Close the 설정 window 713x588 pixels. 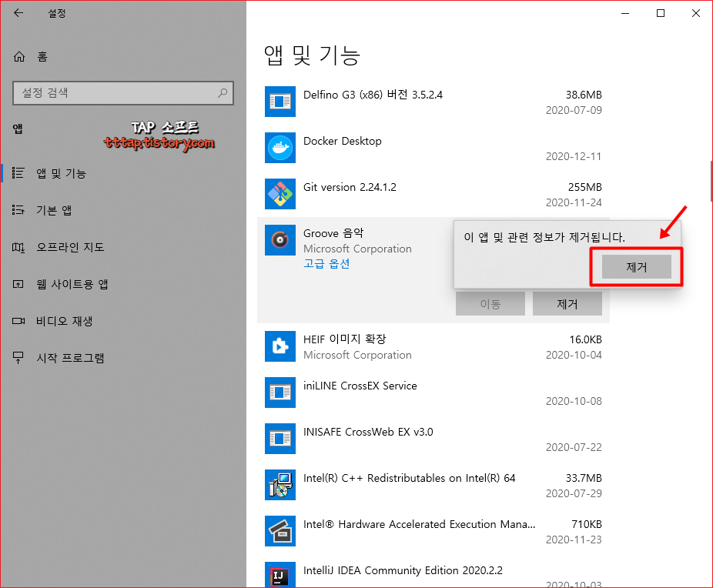point(695,13)
